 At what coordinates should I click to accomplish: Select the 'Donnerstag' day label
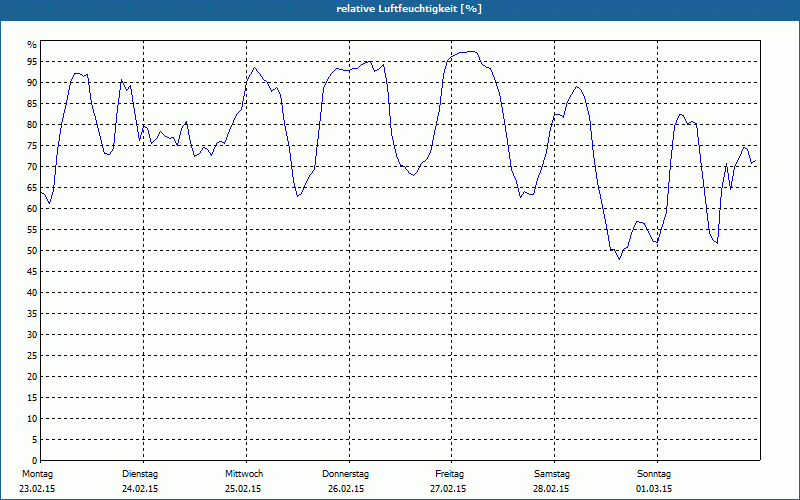[x=345, y=474]
